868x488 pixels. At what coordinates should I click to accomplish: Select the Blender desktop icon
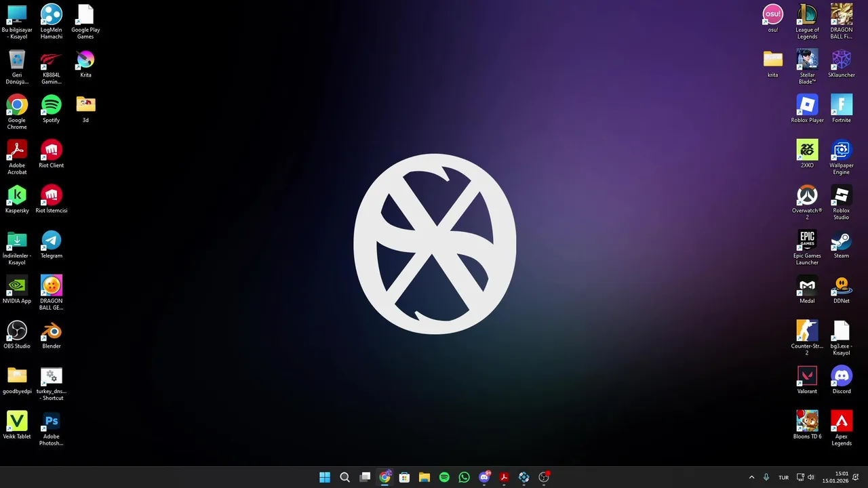point(52,335)
